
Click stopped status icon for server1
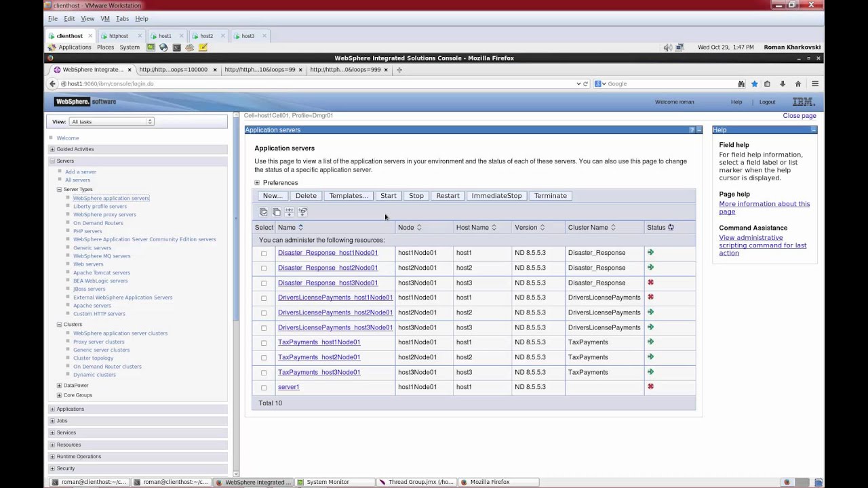[x=650, y=387]
